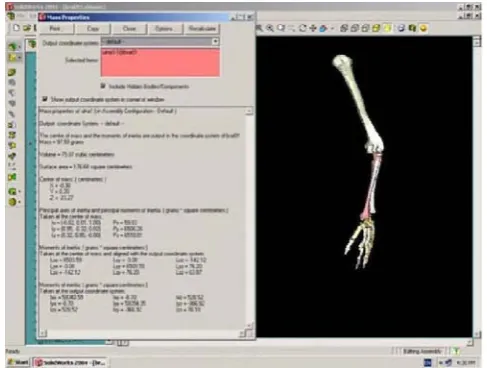Click the Copy button in Mass Properties
Viewport: 487px width, 368px height.
(x=93, y=29)
